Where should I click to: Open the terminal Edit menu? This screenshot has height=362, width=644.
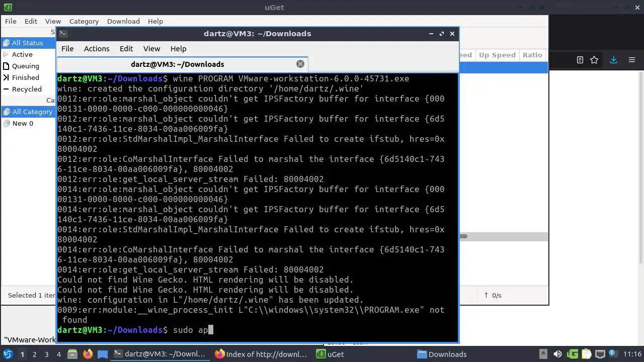(126, 49)
